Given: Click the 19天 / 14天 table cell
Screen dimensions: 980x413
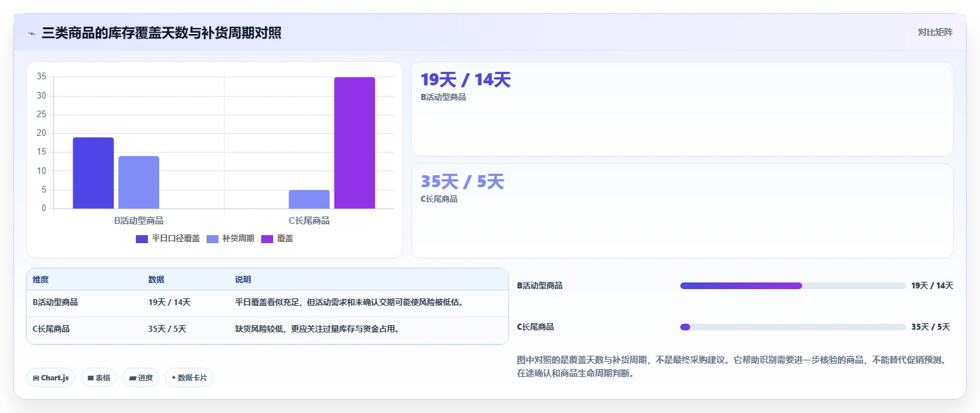Looking at the screenshot, I should point(170,302).
